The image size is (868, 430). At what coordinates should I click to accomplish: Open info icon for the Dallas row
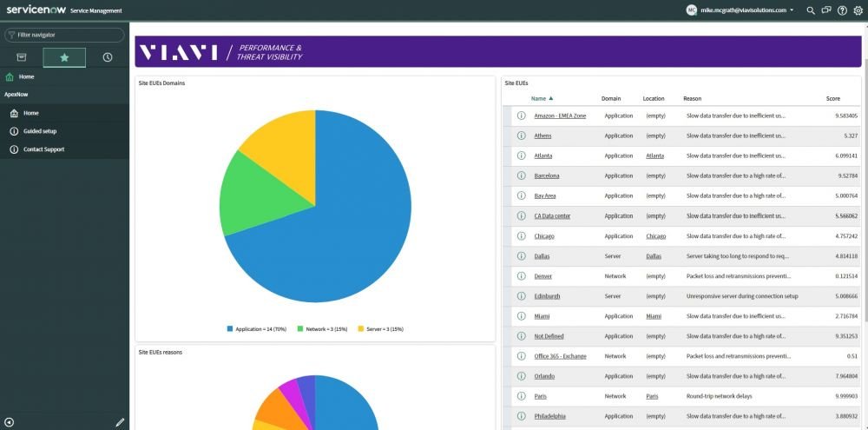[x=521, y=256]
